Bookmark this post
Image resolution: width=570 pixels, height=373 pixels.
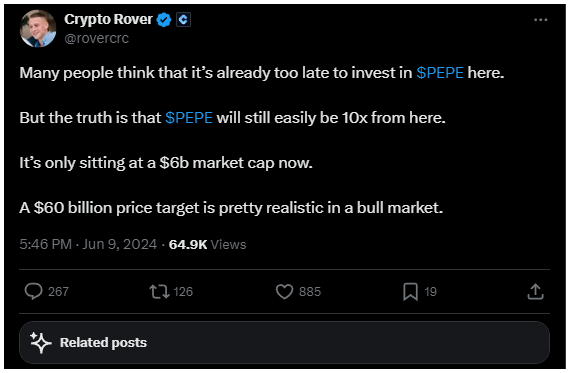point(410,292)
